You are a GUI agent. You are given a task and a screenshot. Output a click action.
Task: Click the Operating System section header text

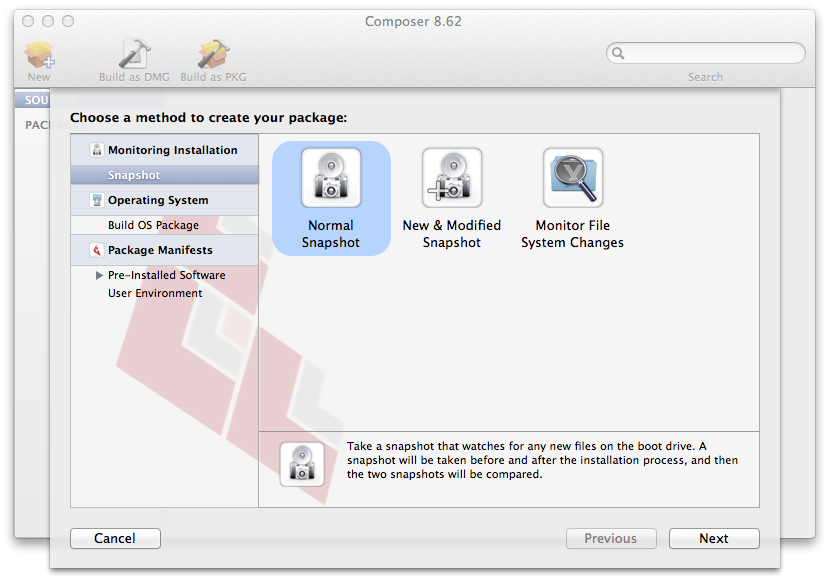[158, 200]
